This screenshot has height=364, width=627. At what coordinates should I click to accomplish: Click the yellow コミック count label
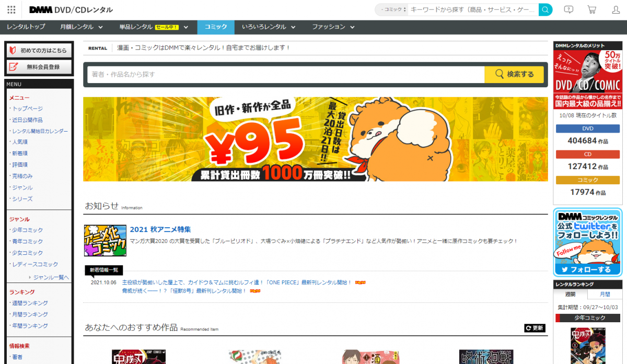click(588, 180)
